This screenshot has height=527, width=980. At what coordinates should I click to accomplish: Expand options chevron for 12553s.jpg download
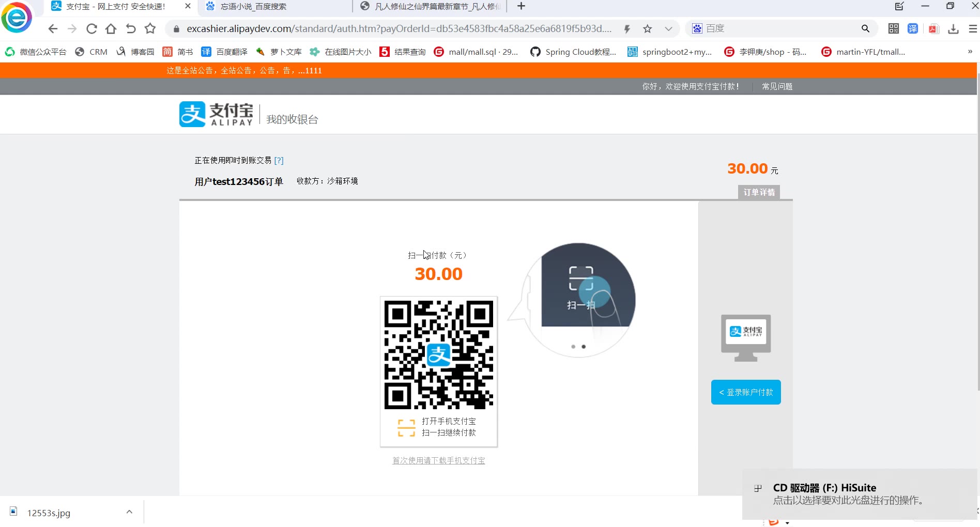pyautogui.click(x=129, y=512)
